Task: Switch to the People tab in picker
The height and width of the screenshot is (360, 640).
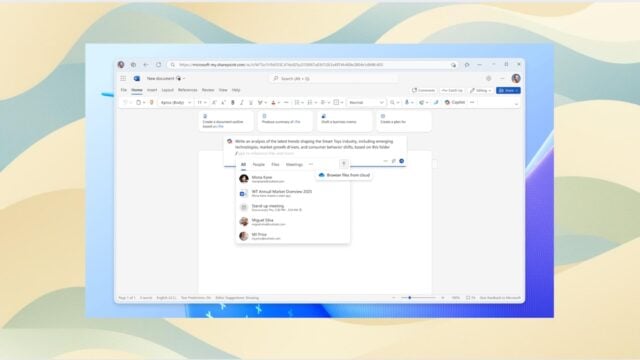Action: [x=259, y=164]
